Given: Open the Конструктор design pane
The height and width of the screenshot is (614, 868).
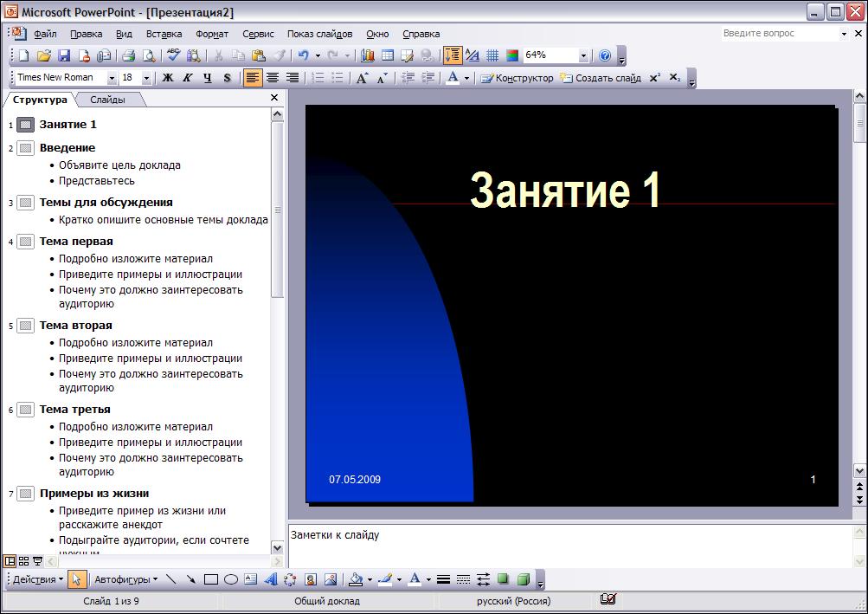Looking at the screenshot, I should [x=517, y=78].
